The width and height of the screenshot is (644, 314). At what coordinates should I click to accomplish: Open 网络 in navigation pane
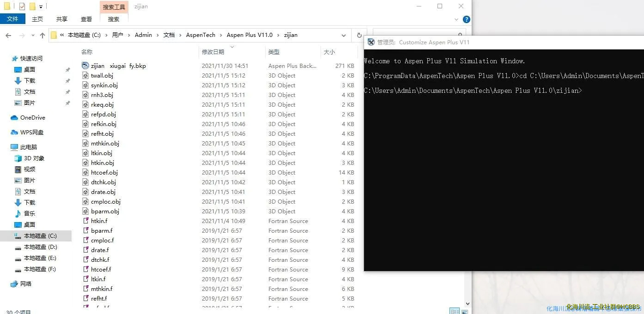26,284
